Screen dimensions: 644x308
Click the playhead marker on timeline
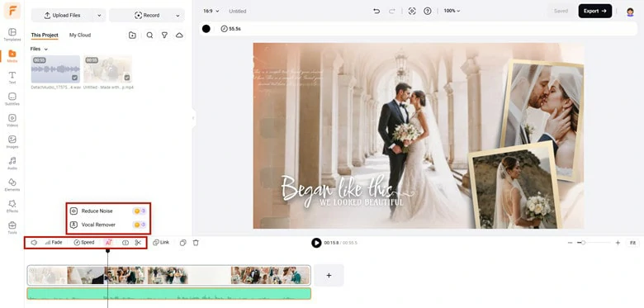pyautogui.click(x=107, y=251)
